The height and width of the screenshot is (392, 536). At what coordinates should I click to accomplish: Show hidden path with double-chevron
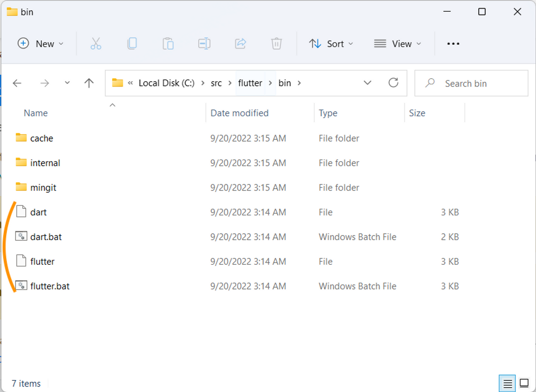click(130, 83)
